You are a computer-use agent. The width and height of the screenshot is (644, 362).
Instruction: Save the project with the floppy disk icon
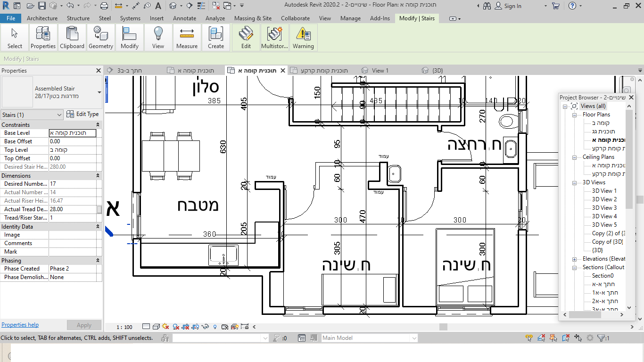(41, 6)
